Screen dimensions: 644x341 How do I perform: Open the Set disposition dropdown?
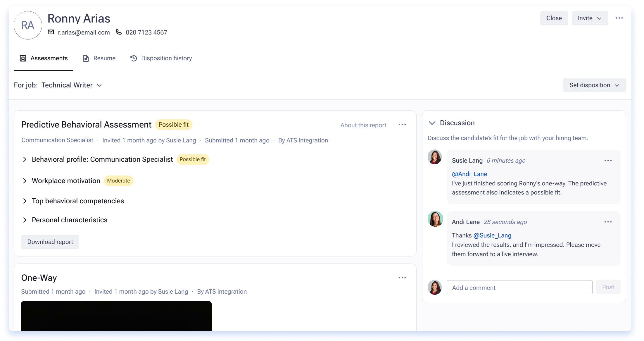pyautogui.click(x=594, y=85)
